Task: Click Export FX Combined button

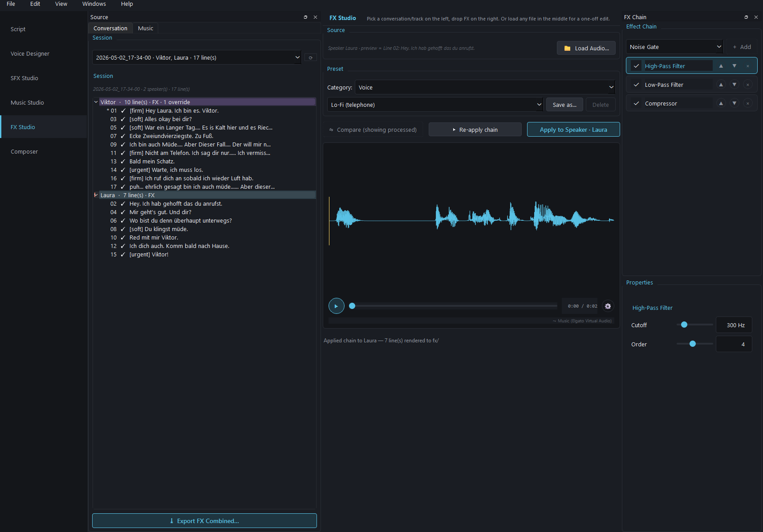Action: coord(204,521)
